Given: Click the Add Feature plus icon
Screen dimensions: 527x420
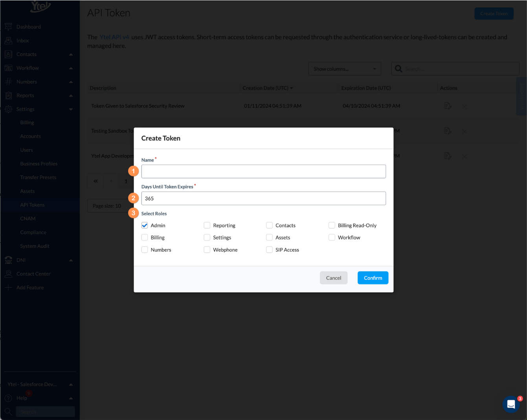Looking at the screenshot, I should [8, 288].
